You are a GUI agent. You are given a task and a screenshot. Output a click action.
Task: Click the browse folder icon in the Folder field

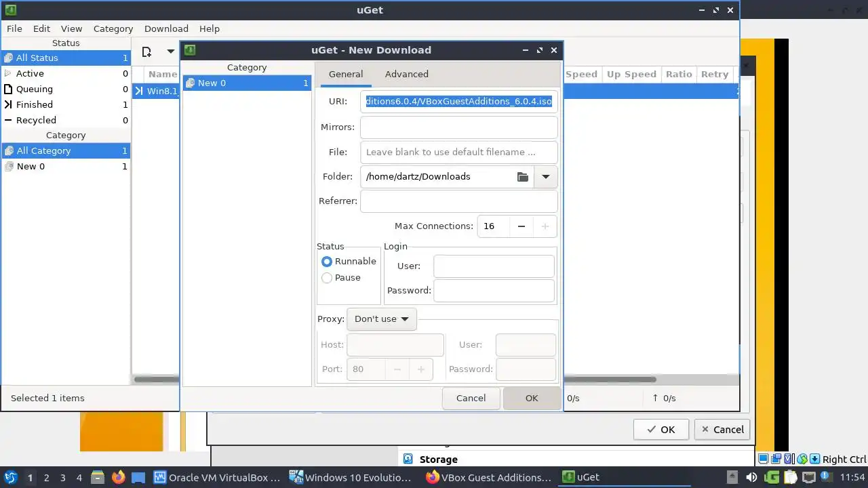coord(522,177)
